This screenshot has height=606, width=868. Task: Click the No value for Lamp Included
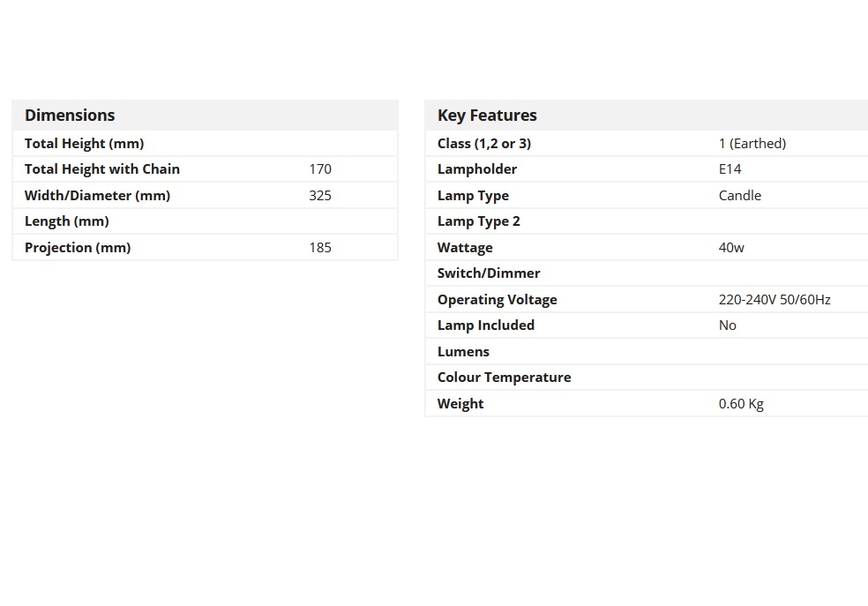point(728,325)
